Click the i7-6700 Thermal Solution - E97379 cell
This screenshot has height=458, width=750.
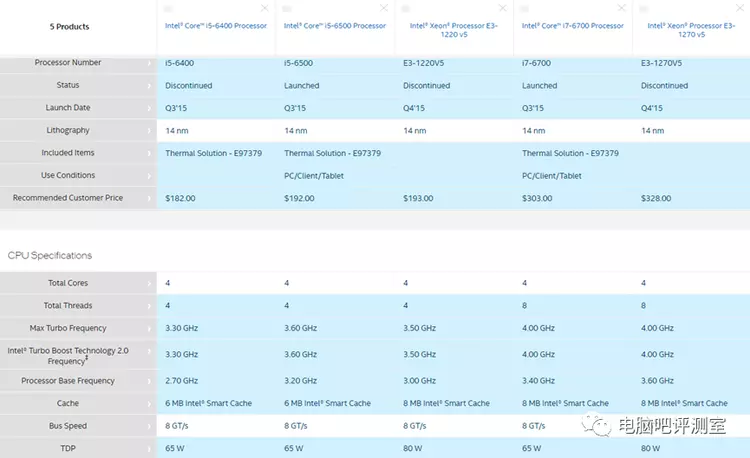(x=571, y=153)
